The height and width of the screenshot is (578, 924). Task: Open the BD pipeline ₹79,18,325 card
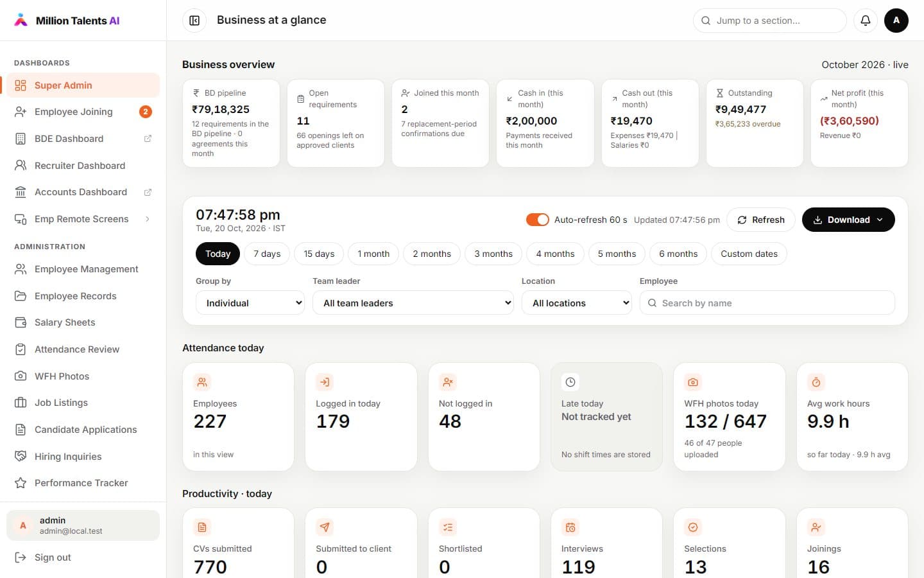click(x=231, y=123)
